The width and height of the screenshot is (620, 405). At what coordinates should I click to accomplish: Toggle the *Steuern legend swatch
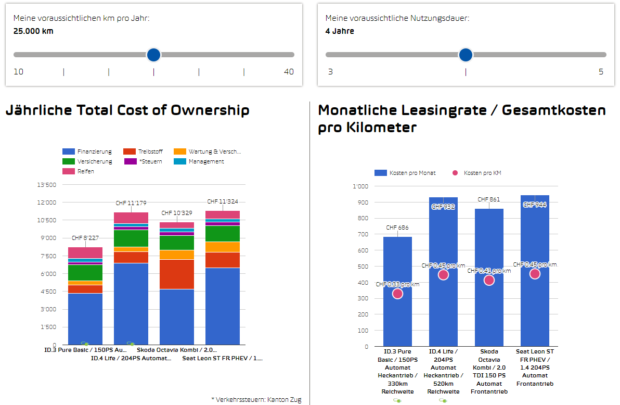point(130,161)
